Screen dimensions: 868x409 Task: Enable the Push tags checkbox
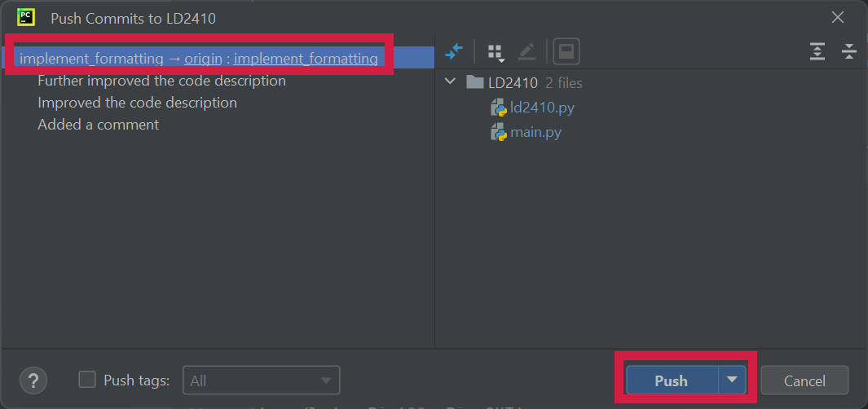point(87,380)
